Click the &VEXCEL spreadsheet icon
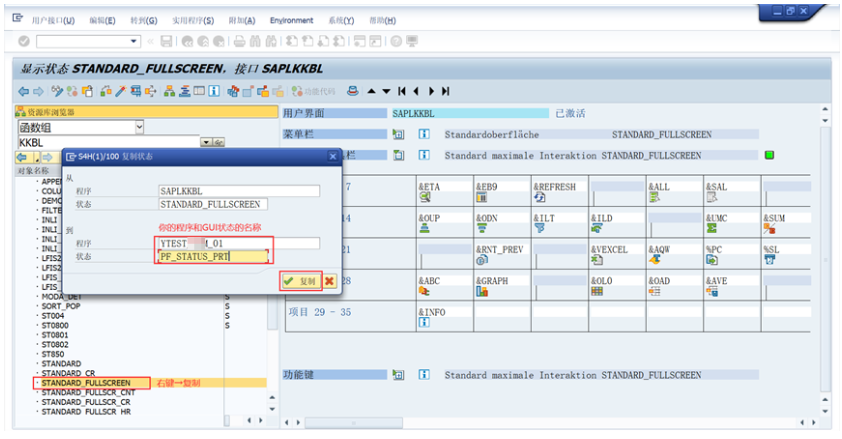 pyautogui.click(x=597, y=260)
